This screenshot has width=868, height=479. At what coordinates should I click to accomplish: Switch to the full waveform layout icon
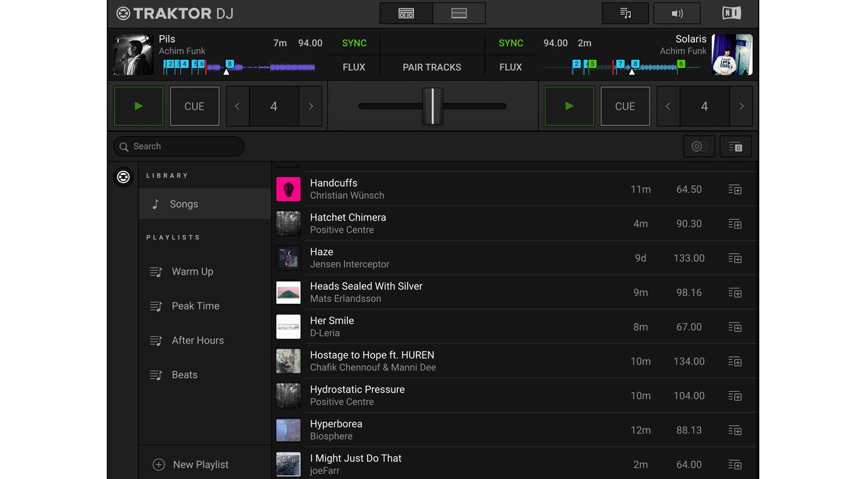coord(459,13)
